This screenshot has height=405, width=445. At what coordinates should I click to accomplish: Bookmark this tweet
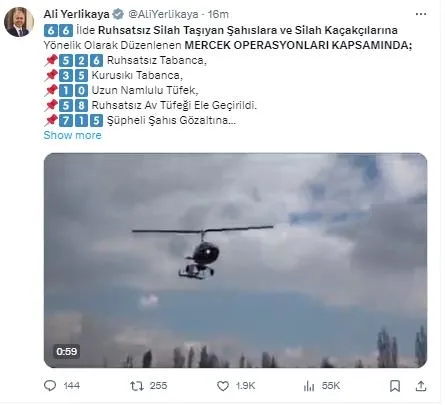click(395, 386)
